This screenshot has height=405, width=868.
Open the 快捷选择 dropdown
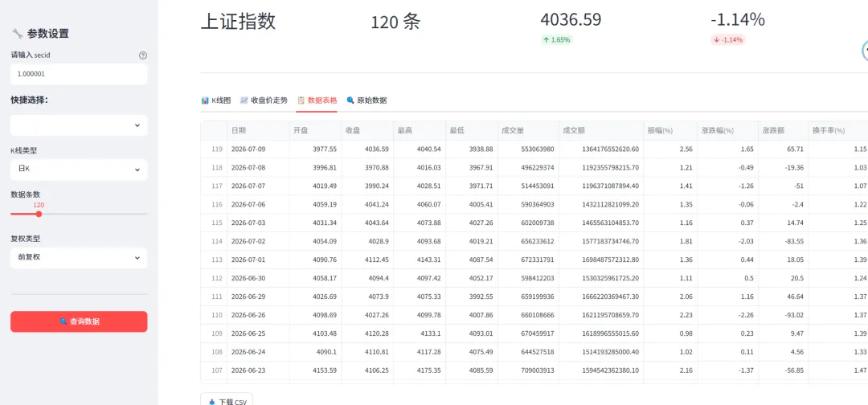coord(79,125)
